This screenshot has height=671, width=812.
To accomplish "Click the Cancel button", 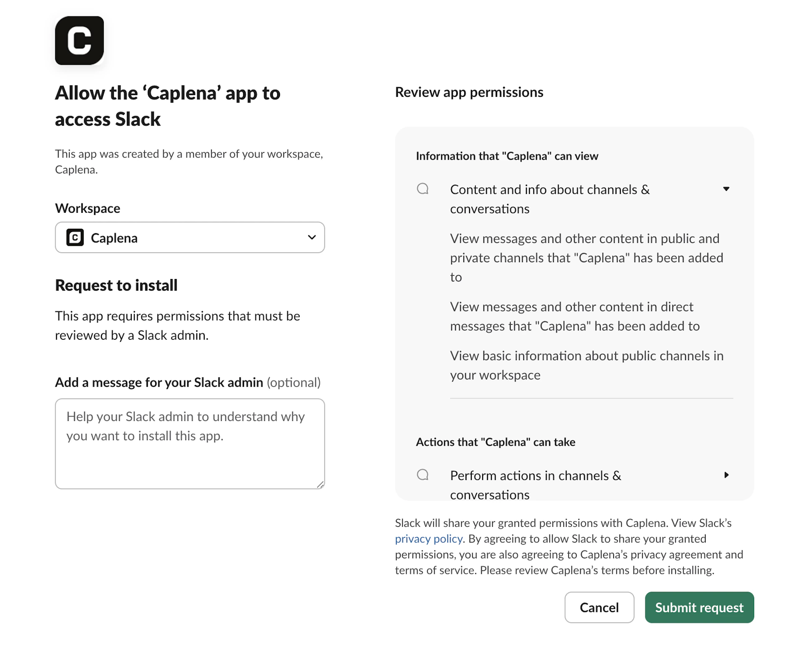I will coord(599,607).
